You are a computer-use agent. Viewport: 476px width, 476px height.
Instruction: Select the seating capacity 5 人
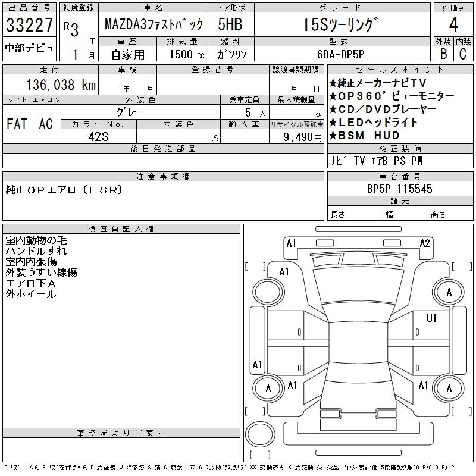pos(255,112)
